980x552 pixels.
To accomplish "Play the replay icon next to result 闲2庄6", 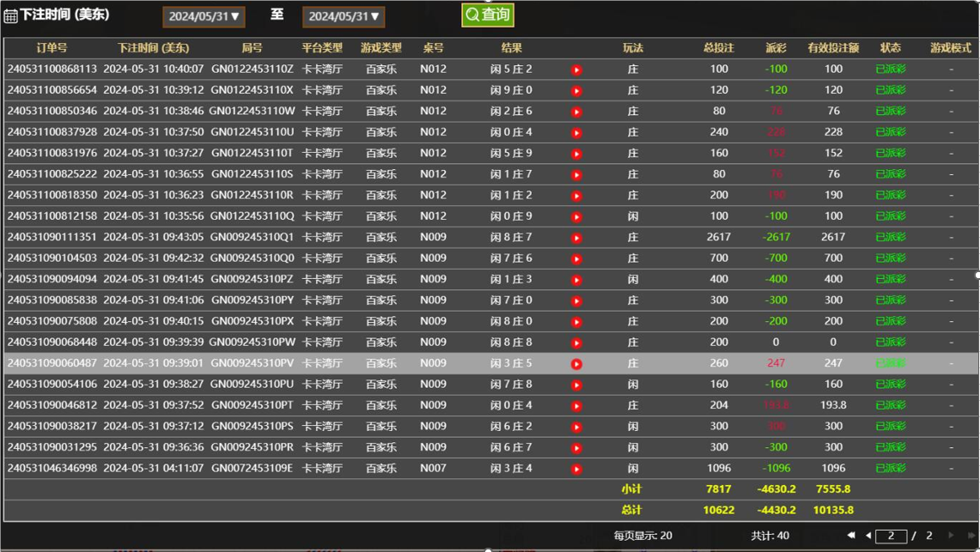I will tap(576, 111).
